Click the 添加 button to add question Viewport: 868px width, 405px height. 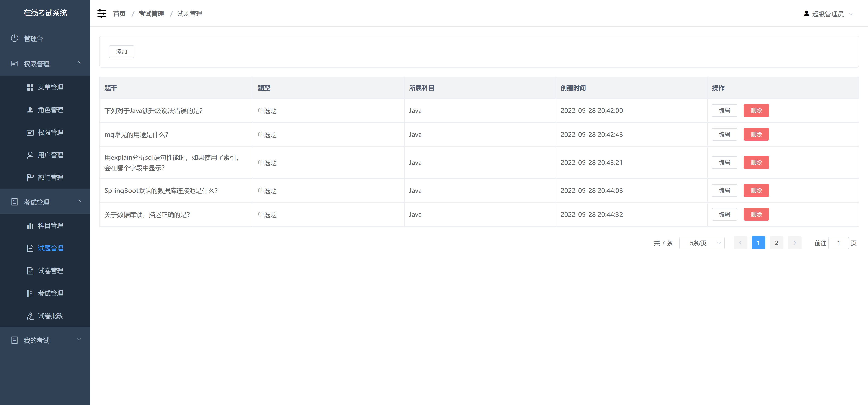[121, 52]
